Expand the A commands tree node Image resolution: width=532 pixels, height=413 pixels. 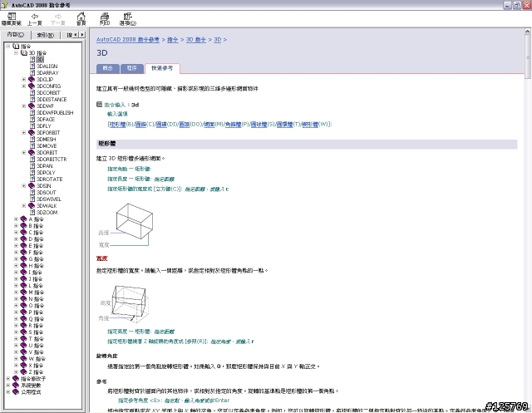[16, 219]
